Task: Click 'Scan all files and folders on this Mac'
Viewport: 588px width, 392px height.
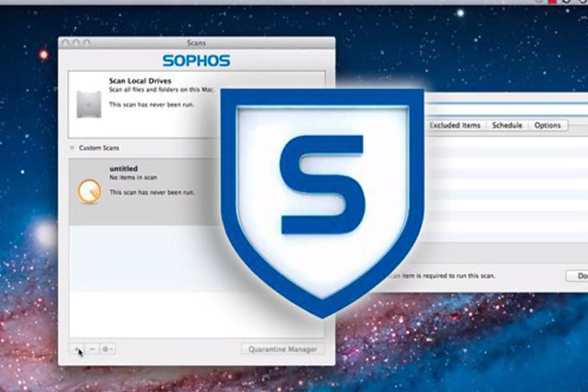Action: coord(161,90)
